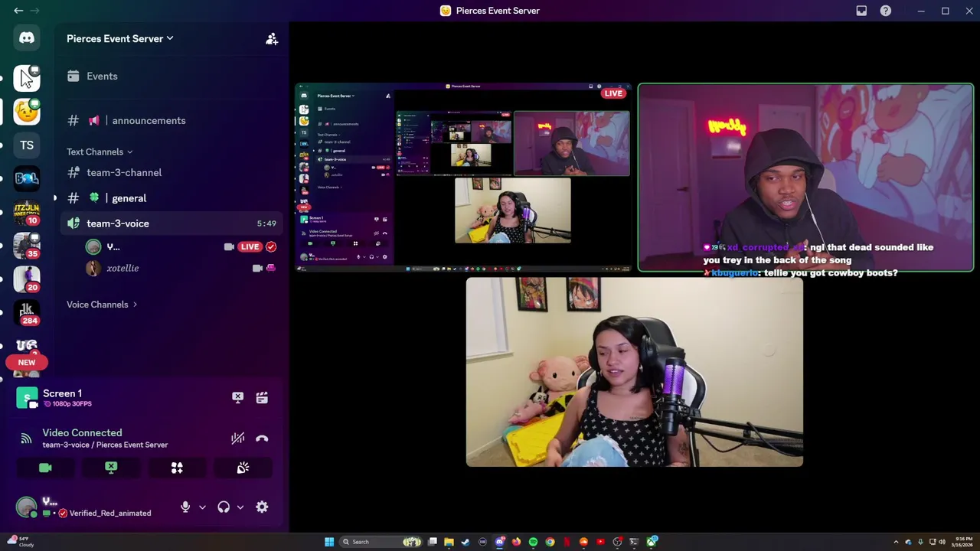Open server with 20 unread badge
This screenshot has width=980, height=551.
27,279
